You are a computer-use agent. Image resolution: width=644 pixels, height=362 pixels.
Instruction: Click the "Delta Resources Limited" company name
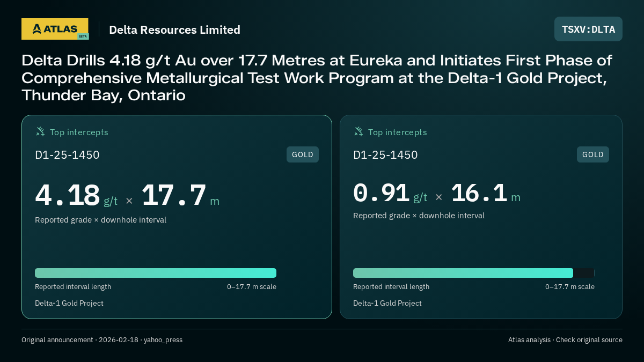pos(174,29)
